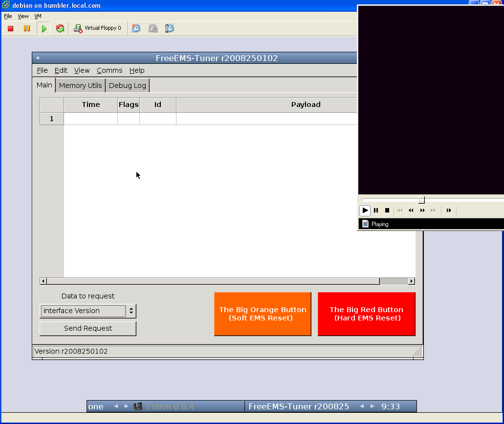Click right arrow next to the clock
Viewport: 504px width, 424px height.
[372, 406]
